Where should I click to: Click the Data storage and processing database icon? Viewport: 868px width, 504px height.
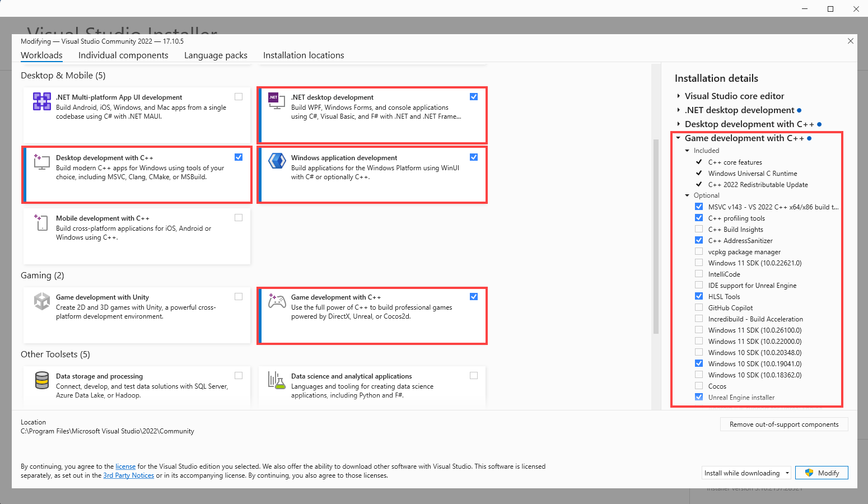click(42, 380)
